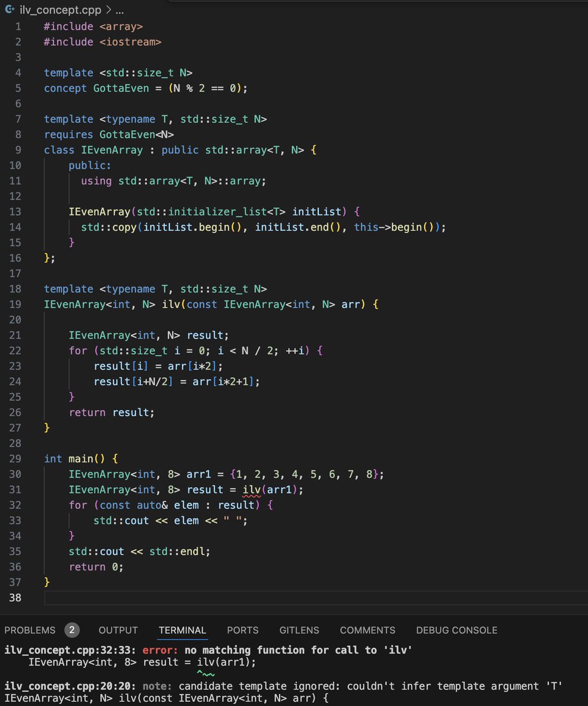Click the 'for' keyword on line 22
The height and width of the screenshot is (706, 588).
[78, 351]
